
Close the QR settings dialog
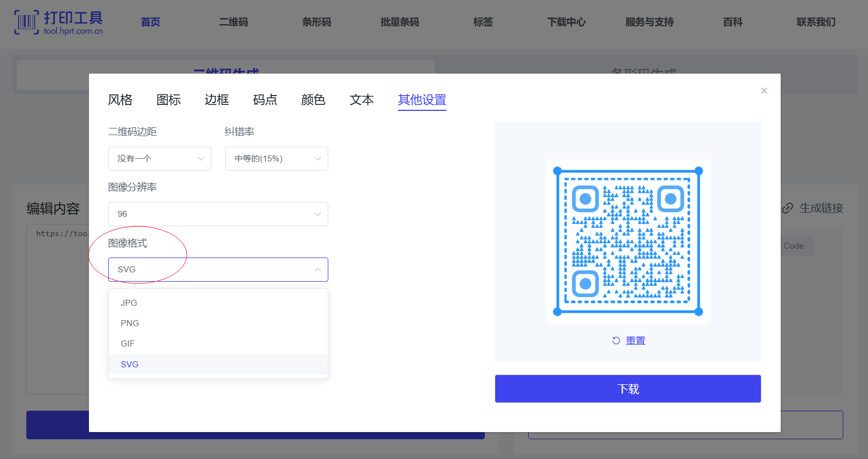[764, 91]
